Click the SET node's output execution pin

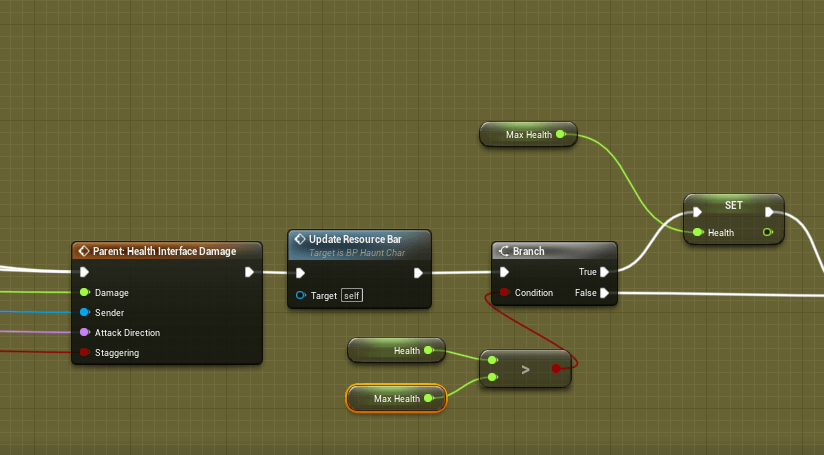click(768, 212)
